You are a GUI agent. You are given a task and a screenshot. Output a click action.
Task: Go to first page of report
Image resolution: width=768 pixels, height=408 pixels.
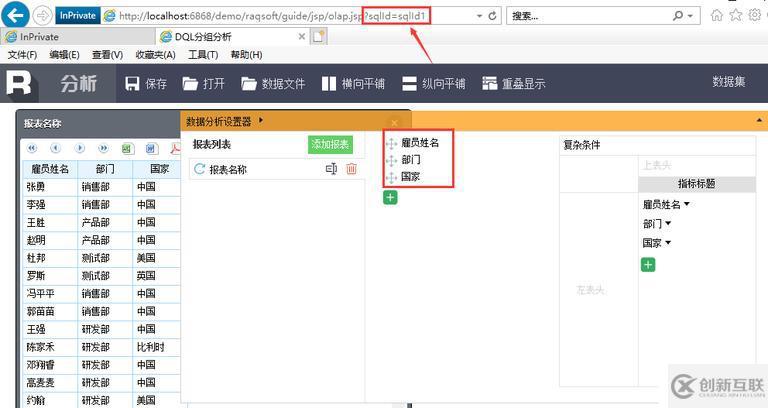[32, 148]
